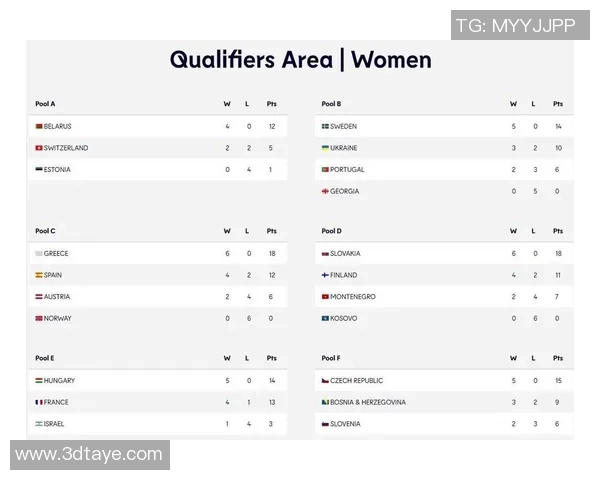Click the Georgia flag icon

pyautogui.click(x=325, y=191)
